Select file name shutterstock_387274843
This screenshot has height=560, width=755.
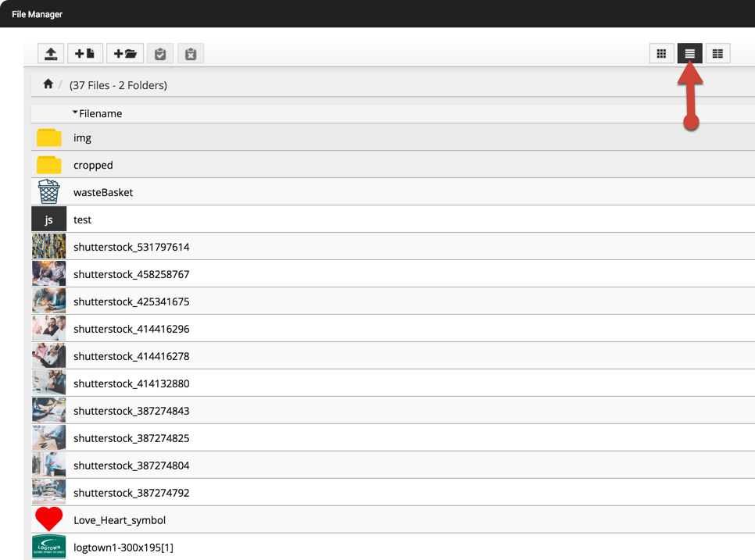pos(131,411)
